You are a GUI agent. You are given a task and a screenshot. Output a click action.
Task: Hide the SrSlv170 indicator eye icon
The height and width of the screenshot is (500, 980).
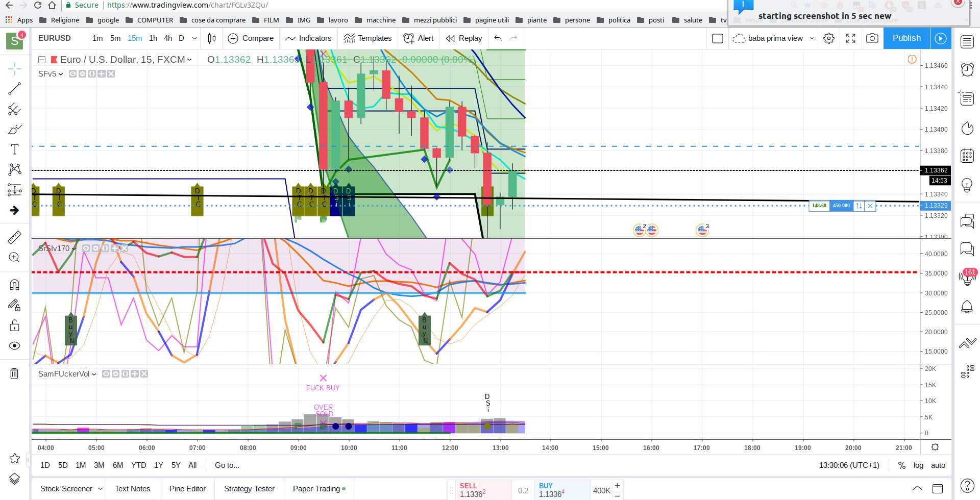tap(86, 248)
